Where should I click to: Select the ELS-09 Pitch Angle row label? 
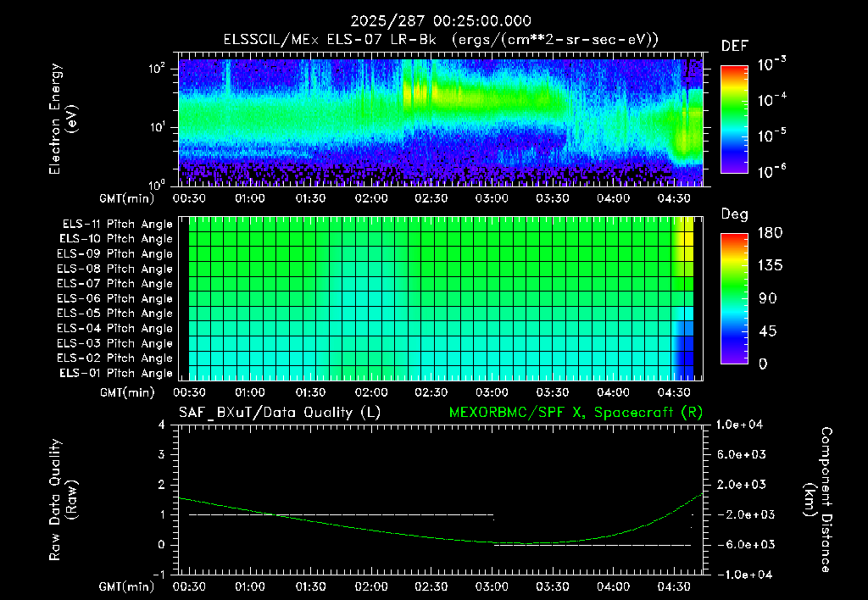click(115, 254)
